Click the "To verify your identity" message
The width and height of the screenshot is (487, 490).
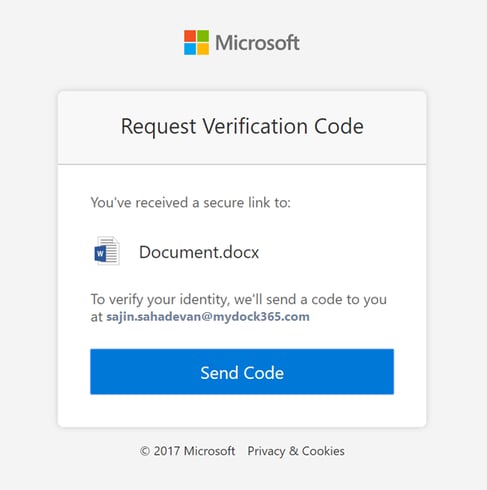(x=239, y=308)
